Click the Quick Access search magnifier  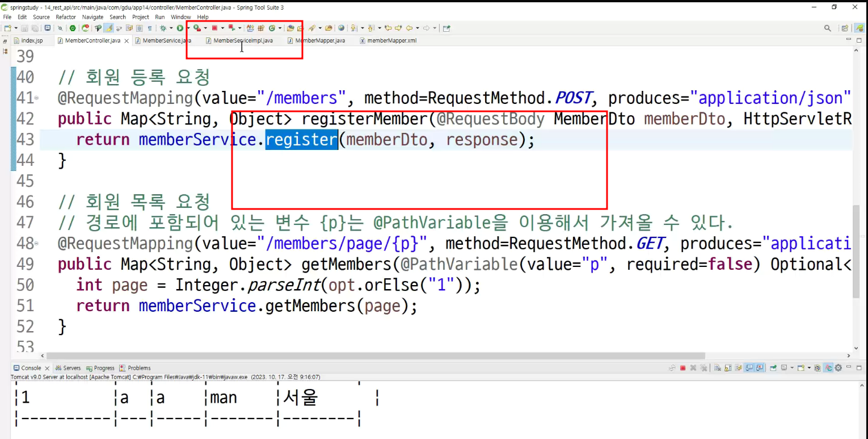[828, 28]
